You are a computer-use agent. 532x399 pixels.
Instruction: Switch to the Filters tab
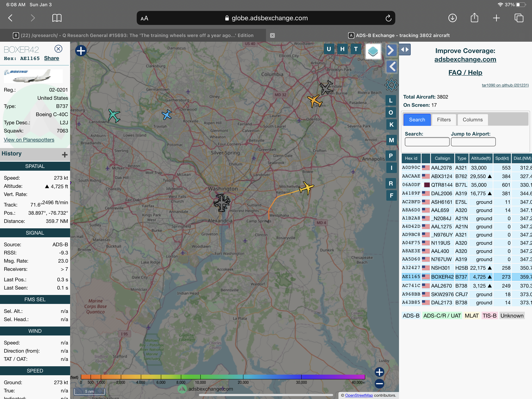tap(444, 120)
